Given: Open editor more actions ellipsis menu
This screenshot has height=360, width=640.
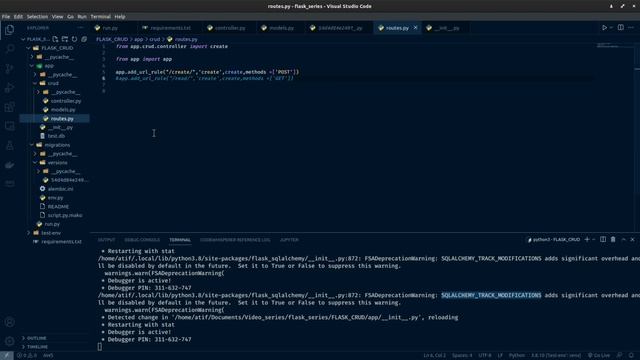Looking at the screenshot, I should pyautogui.click(x=631, y=28).
